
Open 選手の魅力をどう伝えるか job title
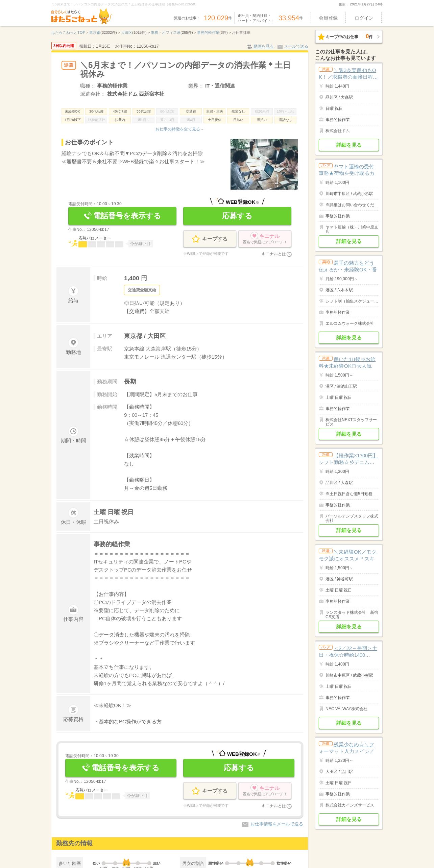click(x=348, y=266)
